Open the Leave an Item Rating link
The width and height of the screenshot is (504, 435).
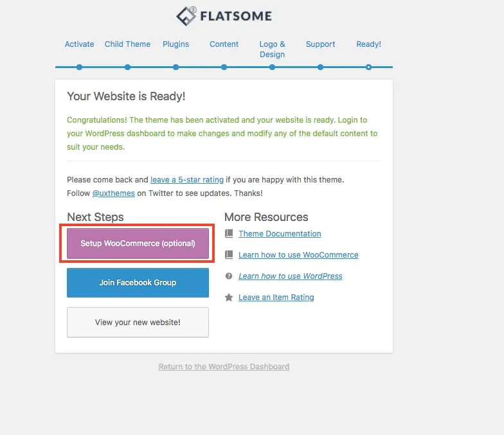click(276, 297)
